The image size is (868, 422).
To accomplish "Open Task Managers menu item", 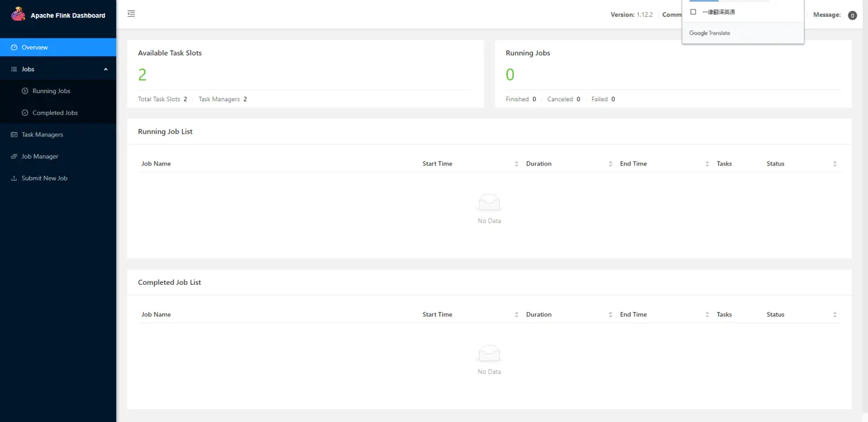I will click(42, 135).
